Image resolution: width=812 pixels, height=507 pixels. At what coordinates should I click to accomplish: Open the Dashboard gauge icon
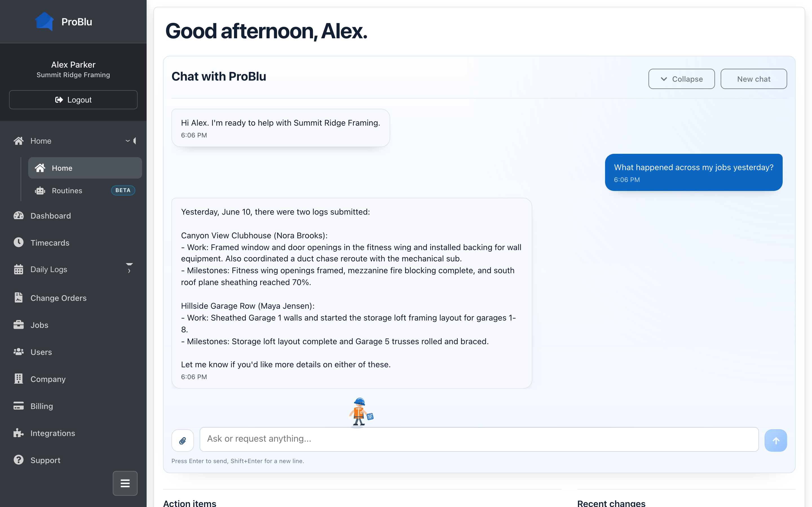coord(18,215)
